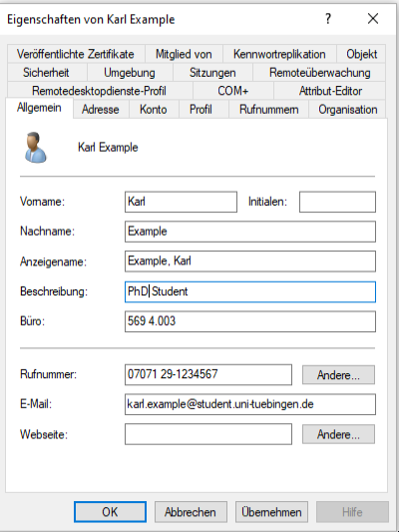399x532 pixels.
Task: Select the Objekt tab
Action: (361, 54)
